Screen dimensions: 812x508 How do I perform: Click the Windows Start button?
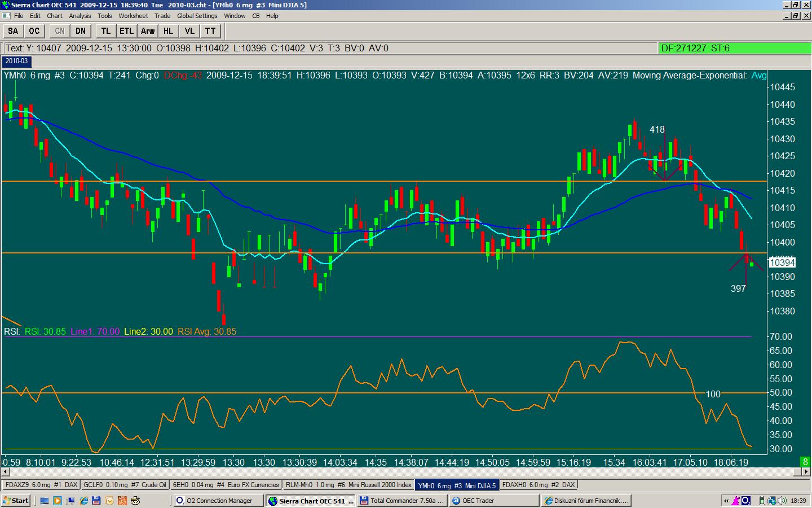(16, 501)
